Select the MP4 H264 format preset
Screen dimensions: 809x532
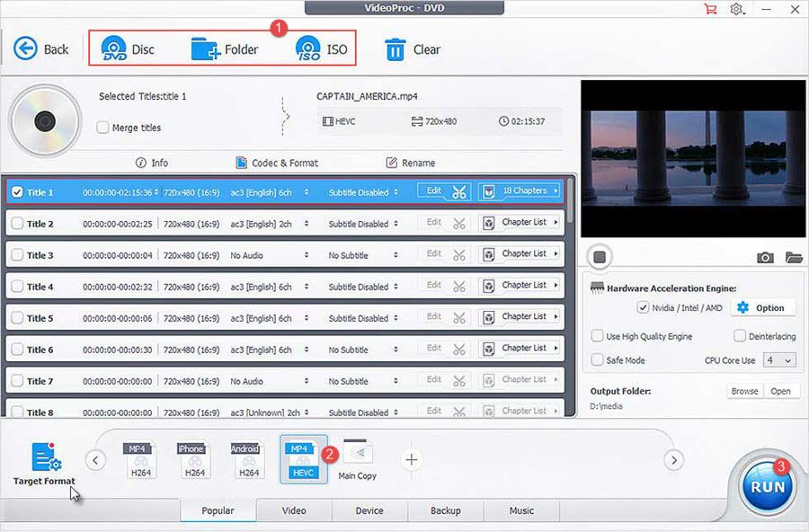coord(141,460)
